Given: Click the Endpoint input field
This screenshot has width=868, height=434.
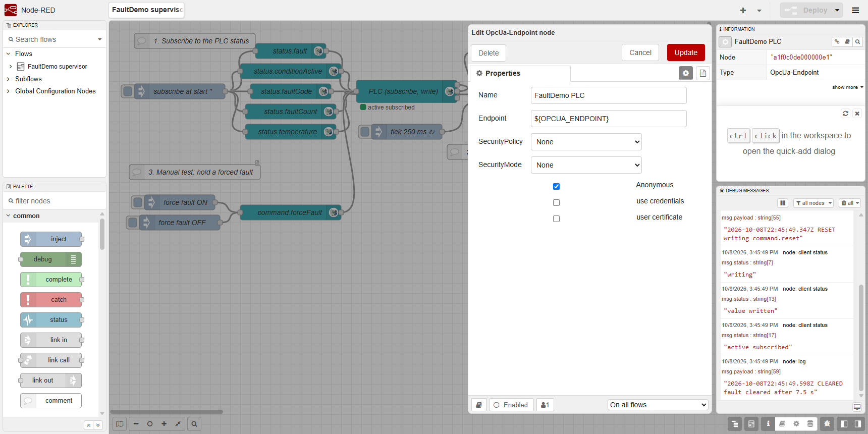Looking at the screenshot, I should [609, 119].
